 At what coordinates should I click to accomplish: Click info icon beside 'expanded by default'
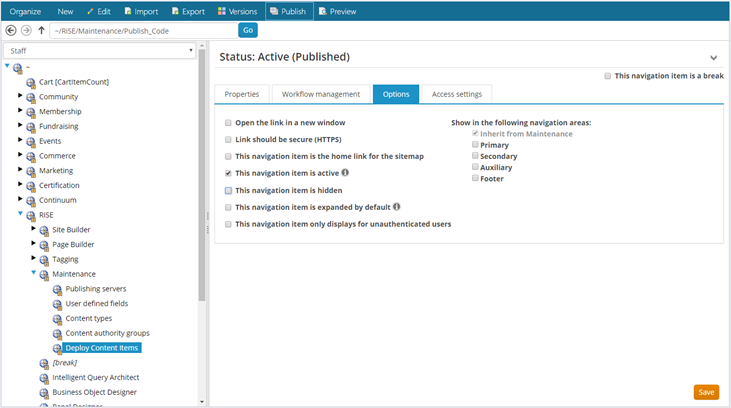click(x=397, y=207)
